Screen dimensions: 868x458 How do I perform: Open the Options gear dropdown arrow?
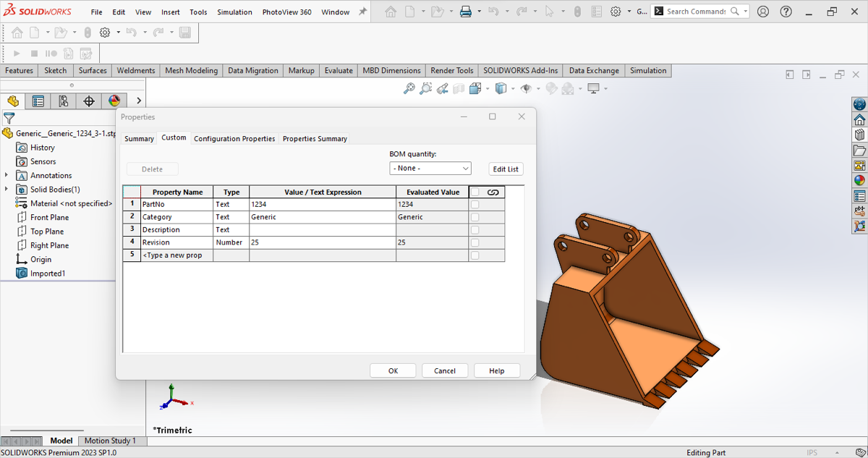629,12
